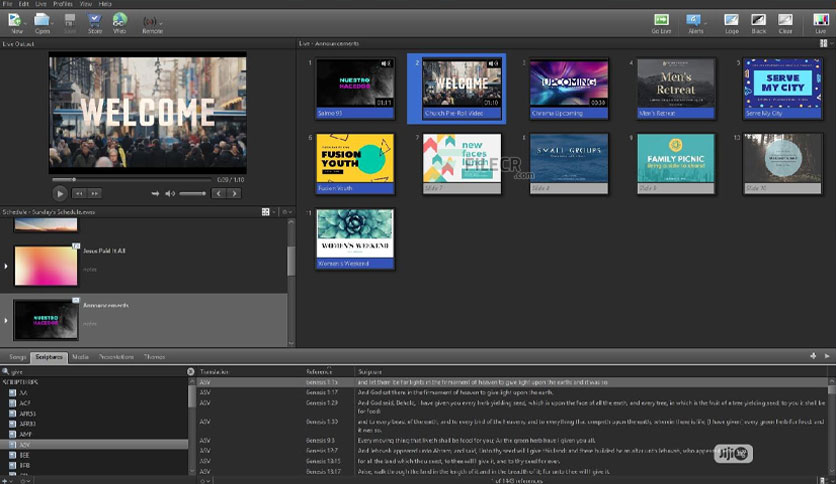Screen dimensions: 836x484
Task: Toggle the Logo output button
Action: click(731, 21)
